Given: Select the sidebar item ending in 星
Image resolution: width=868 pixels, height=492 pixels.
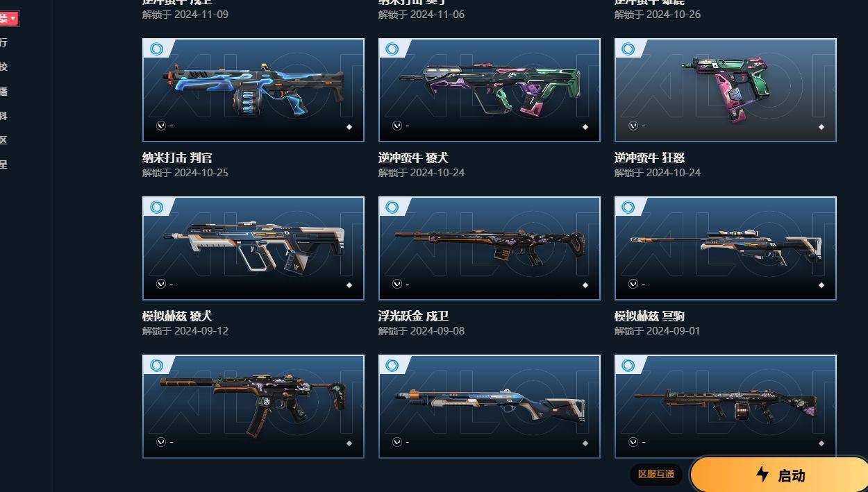Looking at the screenshot, I should (3, 164).
